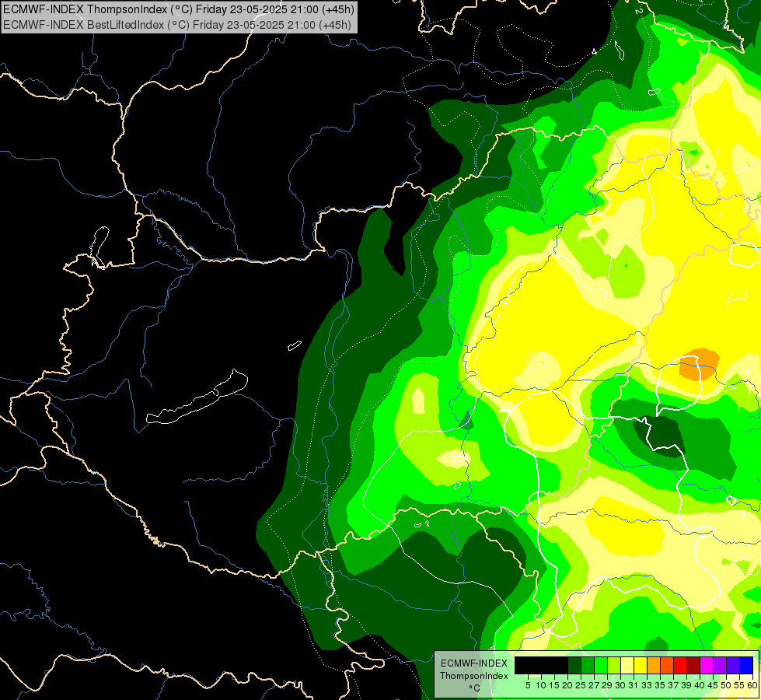Select the pale yellow 30–31 legend swatch
This screenshot has height=700, width=761.
point(627,665)
